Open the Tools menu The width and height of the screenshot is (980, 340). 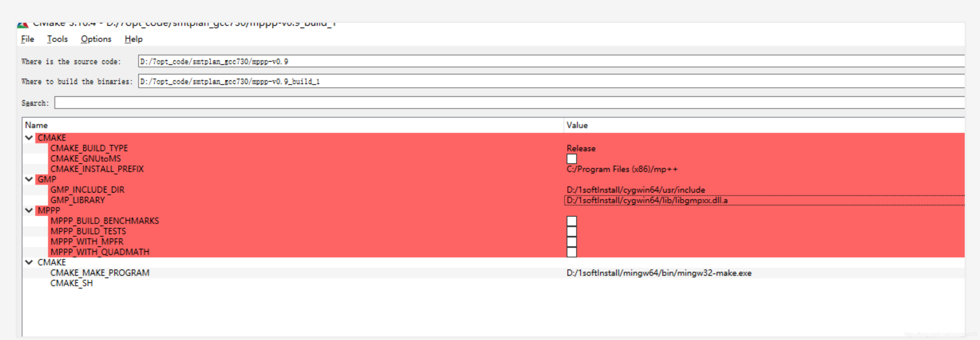(57, 39)
